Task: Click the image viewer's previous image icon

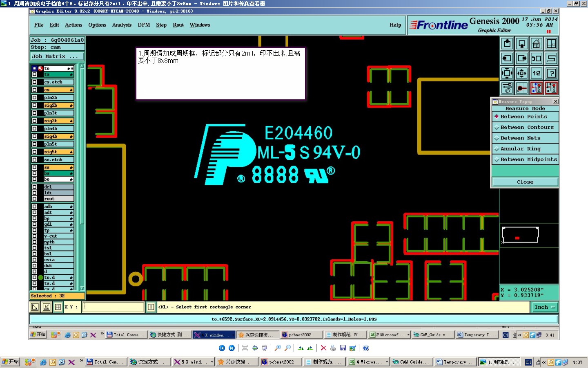Action: pos(222,348)
